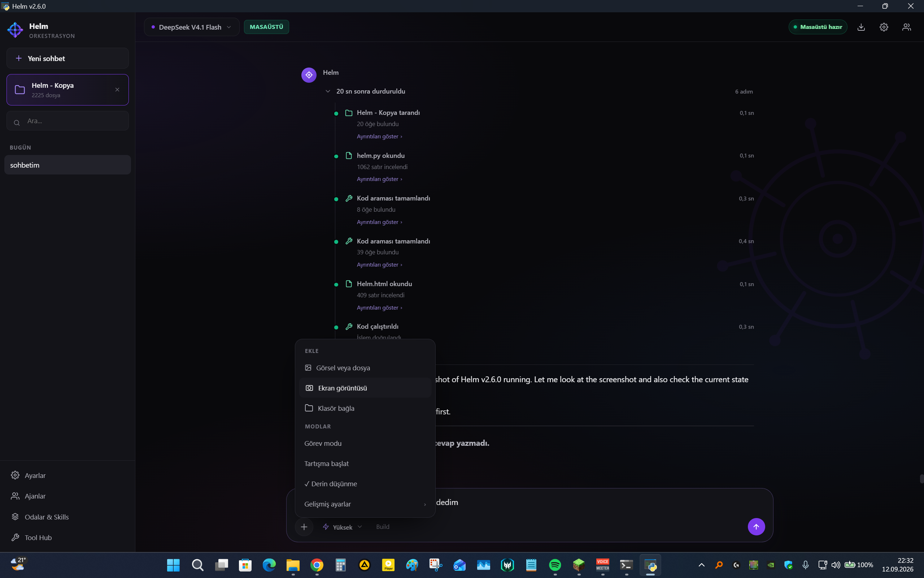This screenshot has height=578, width=924.
Task: Choose Görsel veya dosya from the menu
Action: point(365,368)
